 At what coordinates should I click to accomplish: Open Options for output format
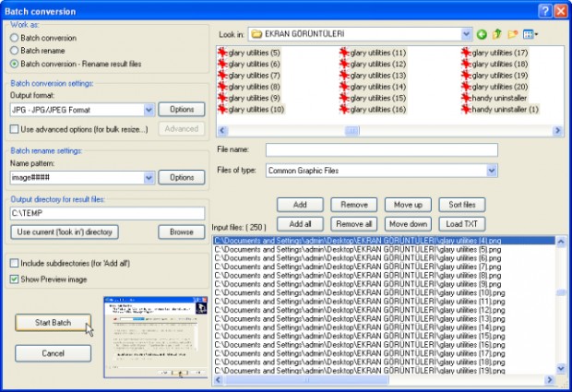click(x=182, y=110)
